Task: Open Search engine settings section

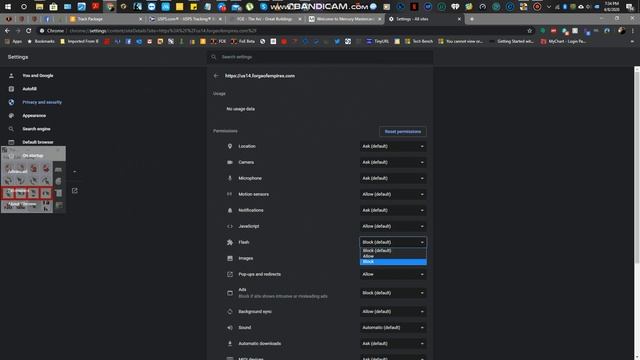Action: pyautogui.click(x=36, y=129)
